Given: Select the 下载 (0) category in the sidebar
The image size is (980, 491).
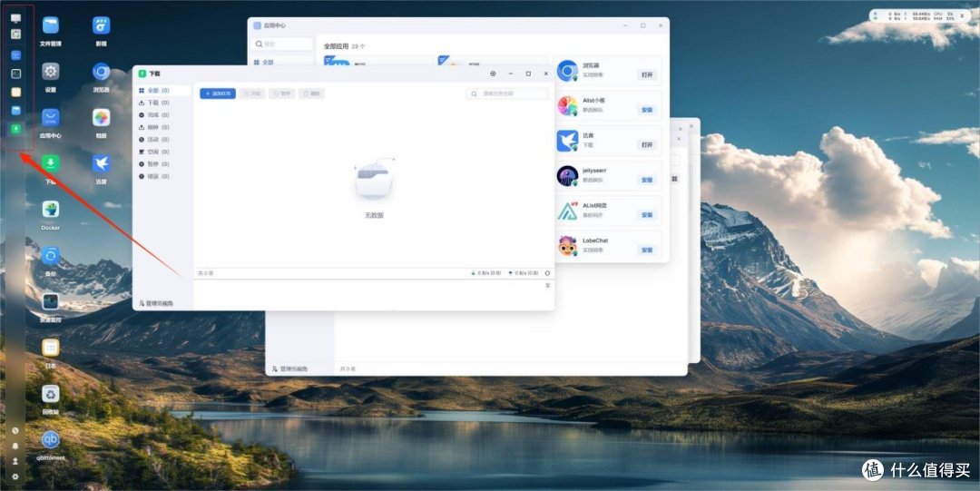Looking at the screenshot, I should click(162, 103).
